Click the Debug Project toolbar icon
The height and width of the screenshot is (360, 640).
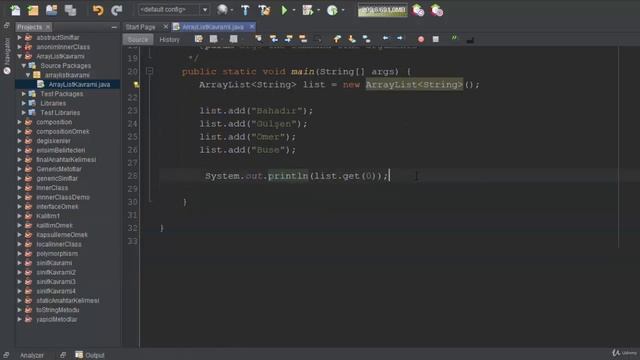(307, 10)
